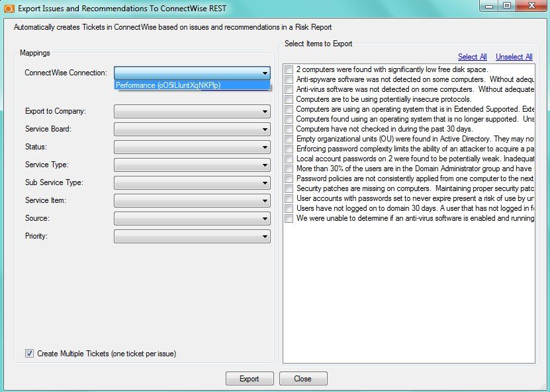Viewport: 550px width, 392px height.
Task: Expand the Priority dropdown
Action: coord(192,237)
